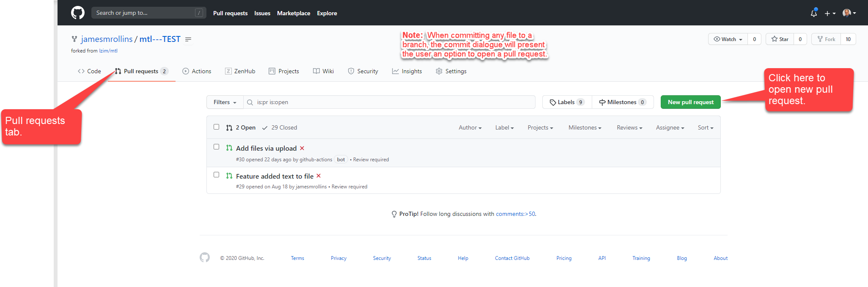This screenshot has width=868, height=287.
Task: Open the notifications bell
Action: (813, 13)
